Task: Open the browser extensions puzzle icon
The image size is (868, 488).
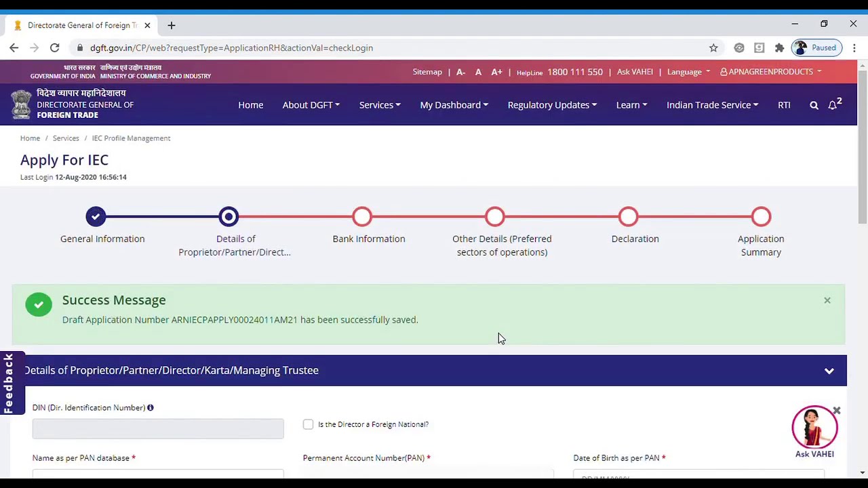Action: (779, 47)
